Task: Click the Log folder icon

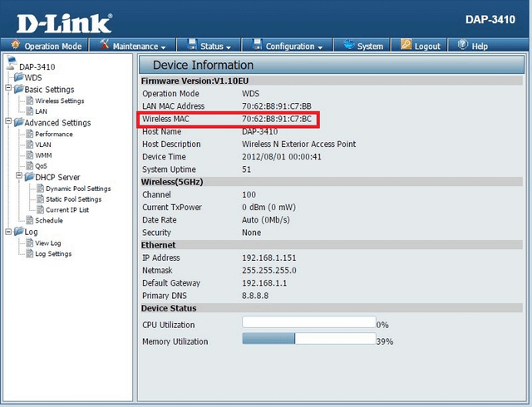Action: (x=17, y=232)
